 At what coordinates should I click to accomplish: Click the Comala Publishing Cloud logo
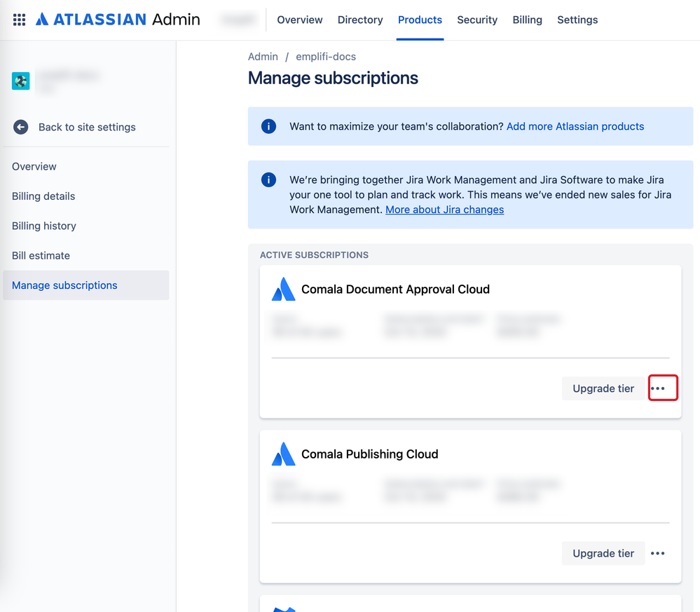[284, 454]
